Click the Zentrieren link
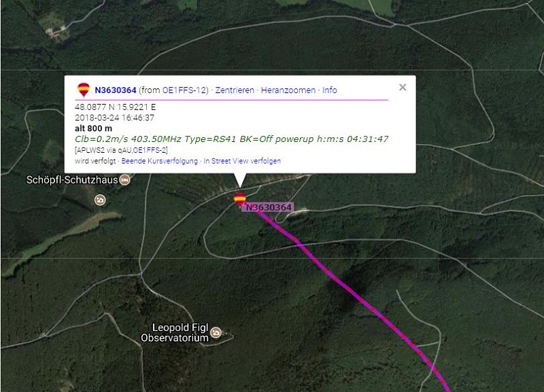 (x=235, y=90)
